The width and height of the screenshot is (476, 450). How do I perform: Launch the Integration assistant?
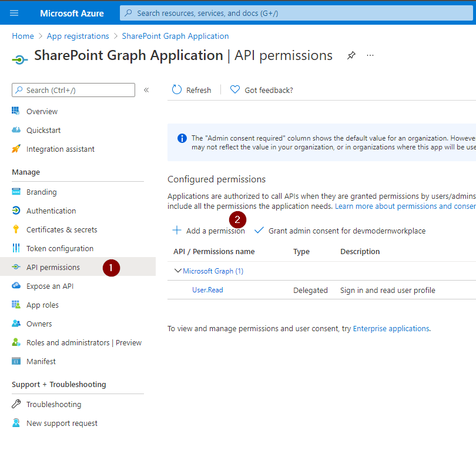click(59, 149)
